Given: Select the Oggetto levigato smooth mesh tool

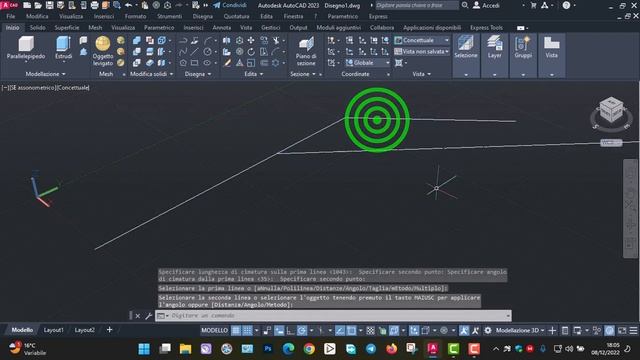Looking at the screenshot, I should (x=103, y=51).
